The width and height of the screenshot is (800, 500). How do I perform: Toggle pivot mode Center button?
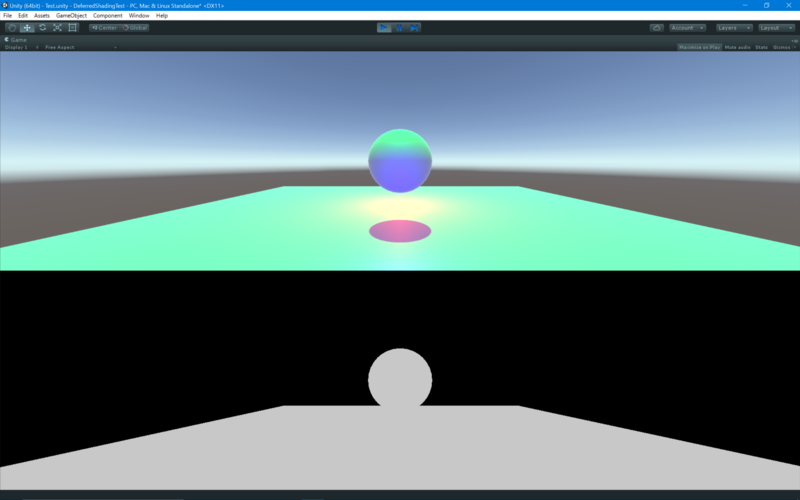pyautogui.click(x=104, y=28)
